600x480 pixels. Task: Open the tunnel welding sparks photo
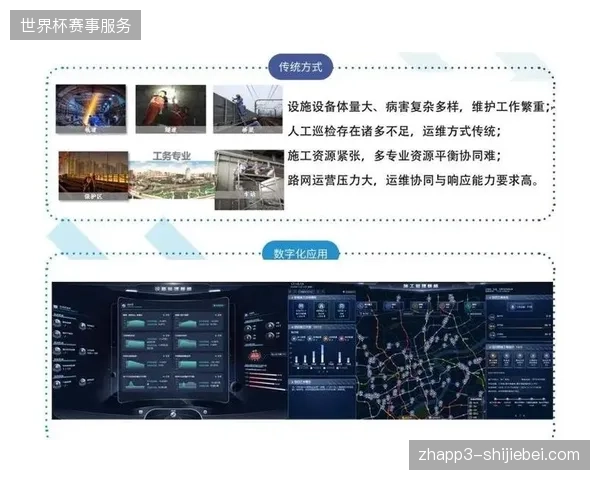click(x=91, y=109)
